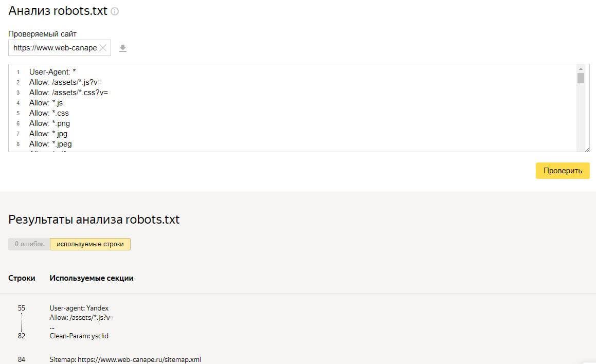Click the Allow: /assets/*.css?v= line in editor
This screenshot has width=596, height=364.
(68, 93)
